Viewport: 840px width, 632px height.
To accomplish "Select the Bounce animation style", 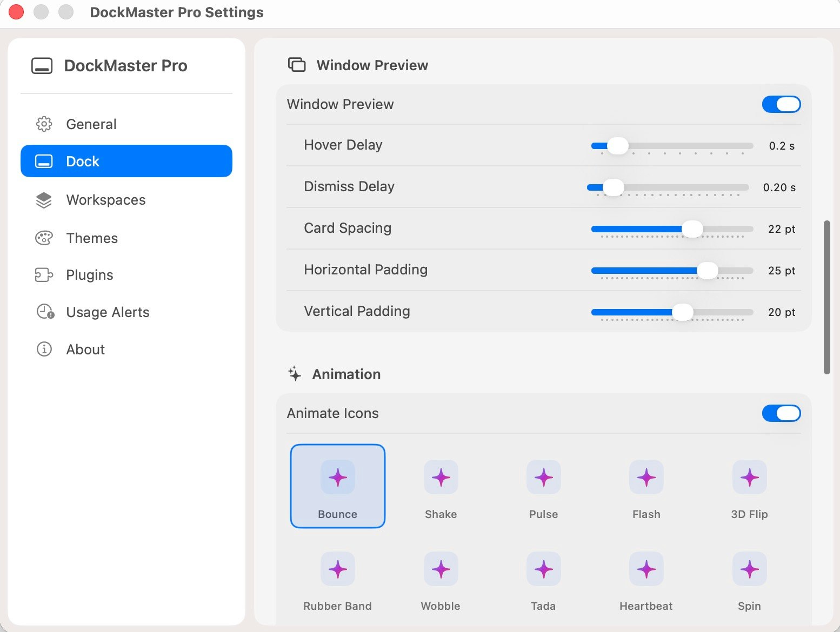I will [337, 486].
